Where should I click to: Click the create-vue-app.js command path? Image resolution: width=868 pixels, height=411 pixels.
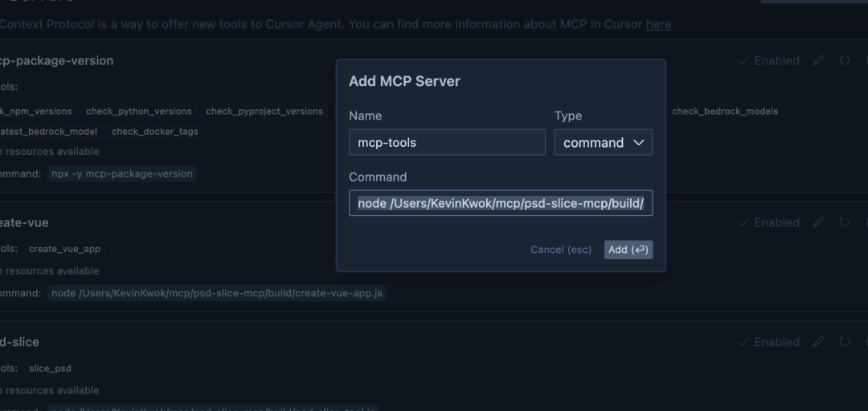tap(216, 293)
